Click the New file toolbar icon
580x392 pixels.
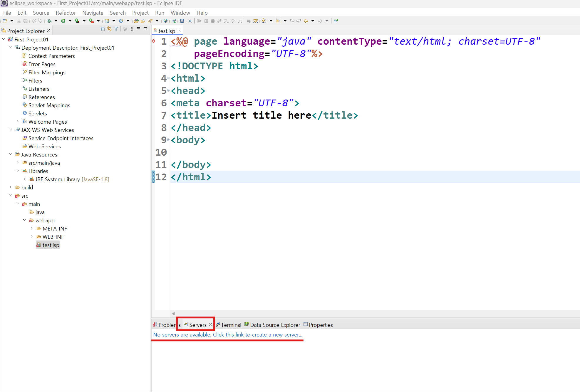(x=5, y=21)
